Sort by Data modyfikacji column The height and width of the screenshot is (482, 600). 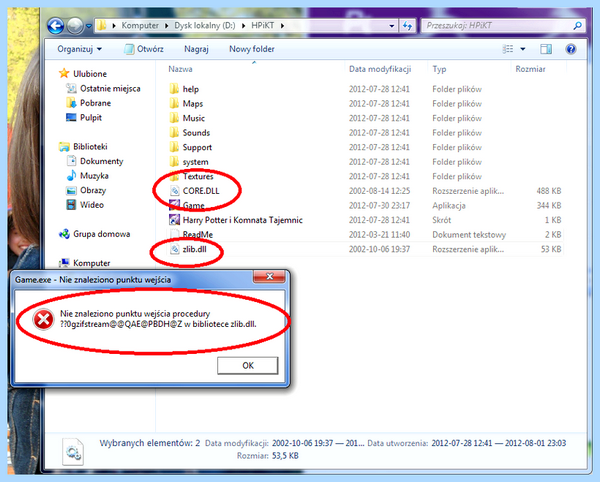[x=380, y=69]
